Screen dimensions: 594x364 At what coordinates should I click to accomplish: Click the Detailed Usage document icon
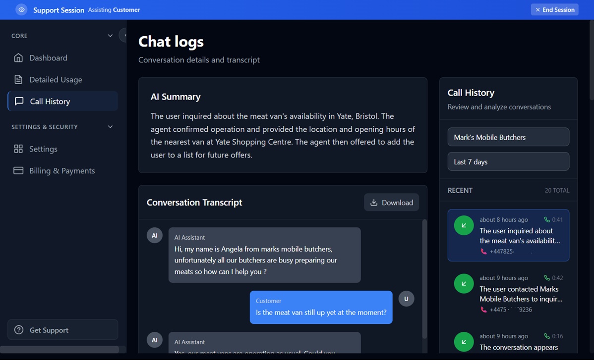(18, 79)
